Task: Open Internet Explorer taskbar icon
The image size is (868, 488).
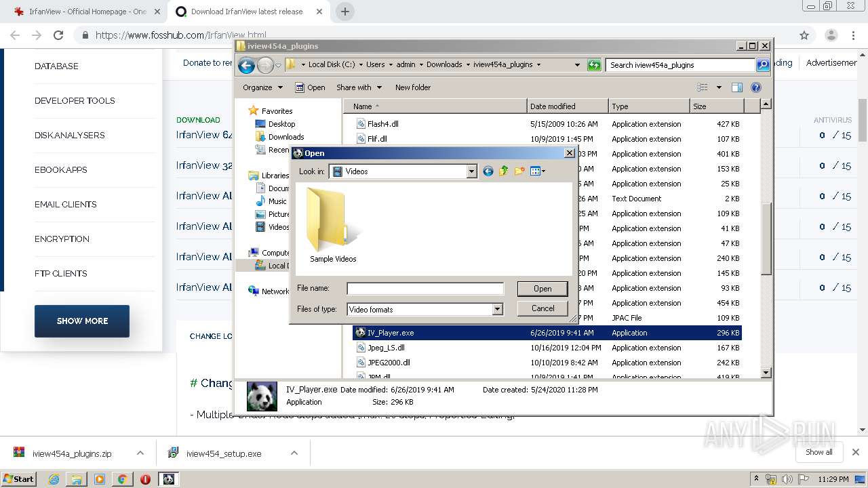Action: pyautogui.click(x=54, y=479)
